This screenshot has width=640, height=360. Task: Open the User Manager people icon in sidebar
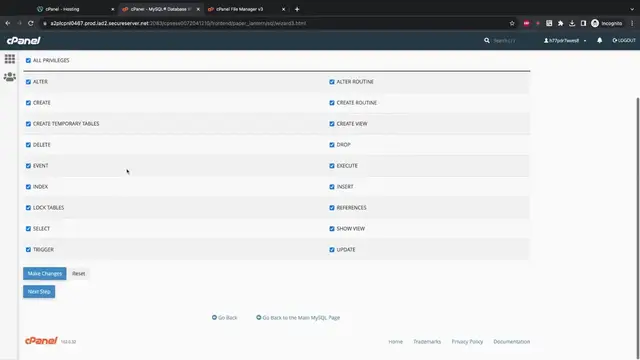(10, 77)
